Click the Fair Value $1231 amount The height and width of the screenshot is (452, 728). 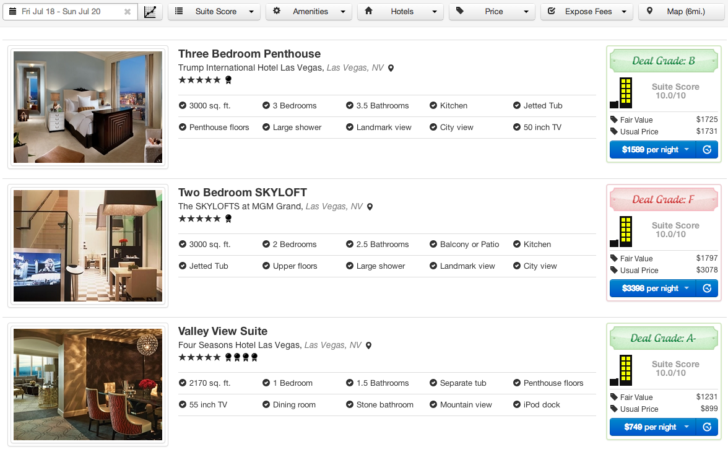707,397
